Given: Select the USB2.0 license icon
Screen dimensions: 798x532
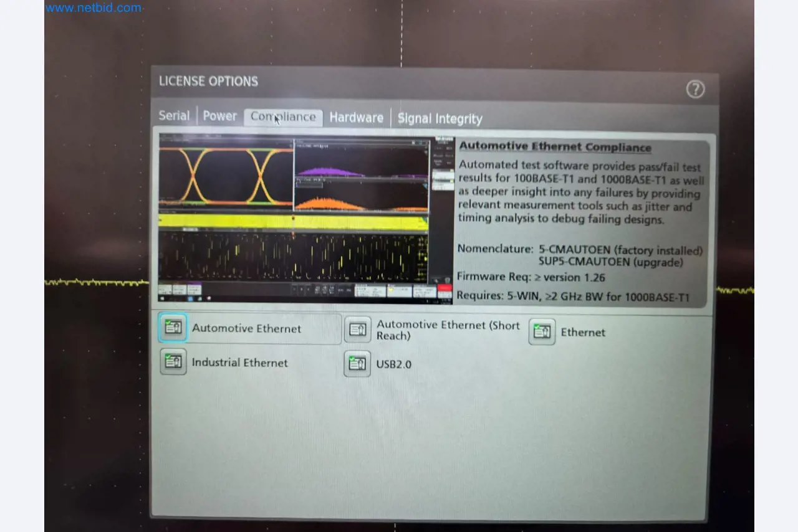Looking at the screenshot, I should pos(357,364).
